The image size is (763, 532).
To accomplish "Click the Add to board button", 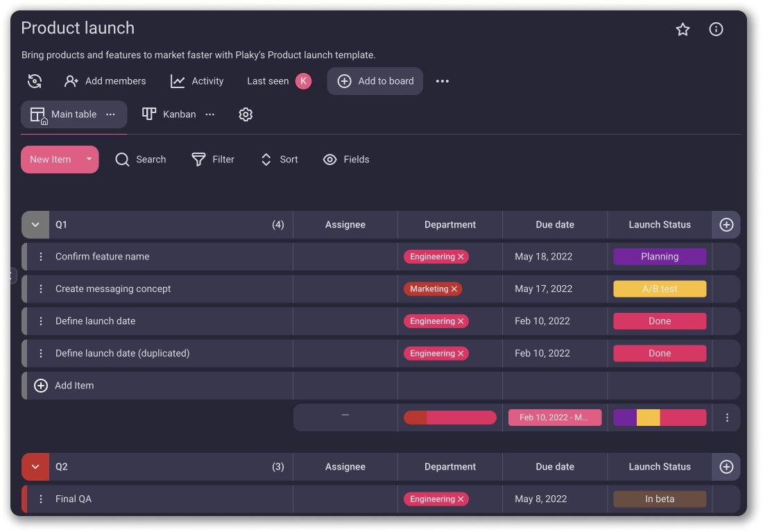I will point(375,81).
